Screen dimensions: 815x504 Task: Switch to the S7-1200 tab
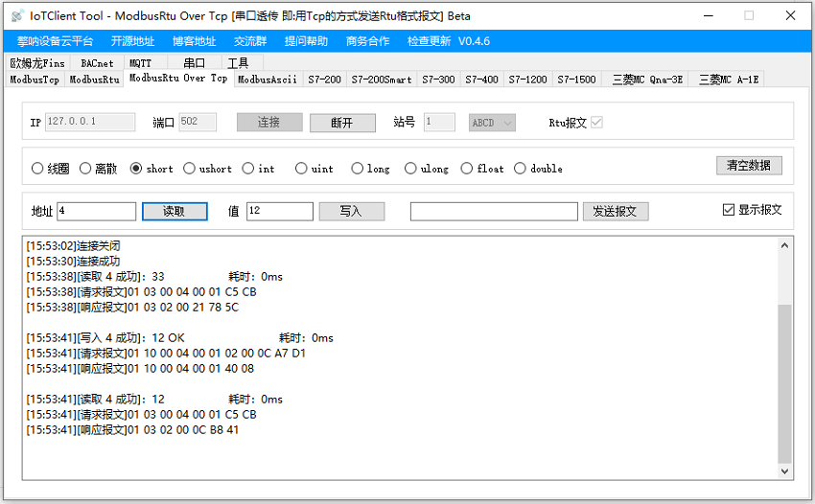(x=527, y=80)
